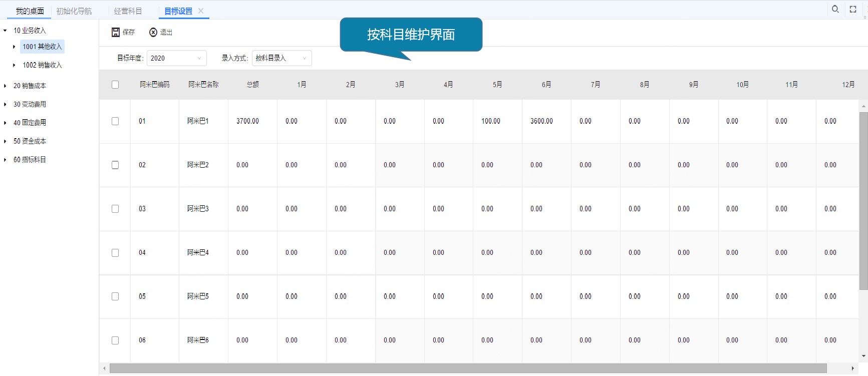Click the save disk icon
The height and width of the screenshot is (376, 868).
(x=116, y=32)
